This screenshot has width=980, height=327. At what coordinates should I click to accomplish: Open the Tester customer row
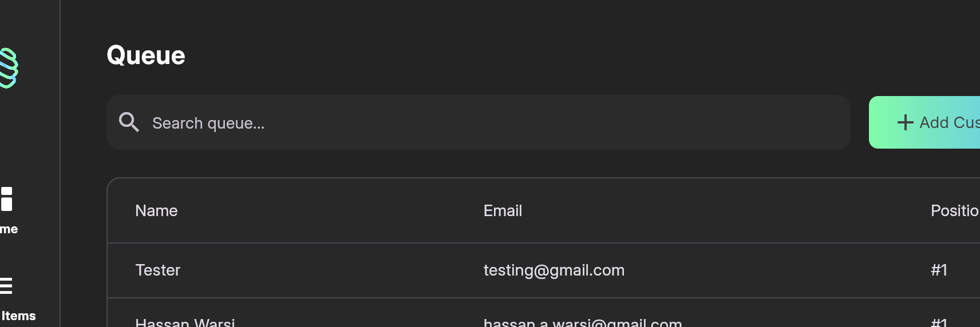coord(543,270)
